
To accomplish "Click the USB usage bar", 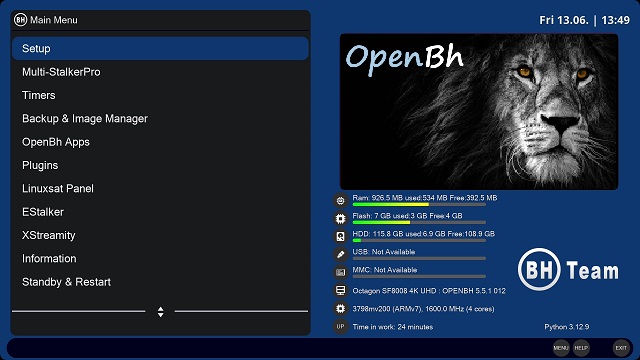I will coord(419,258).
